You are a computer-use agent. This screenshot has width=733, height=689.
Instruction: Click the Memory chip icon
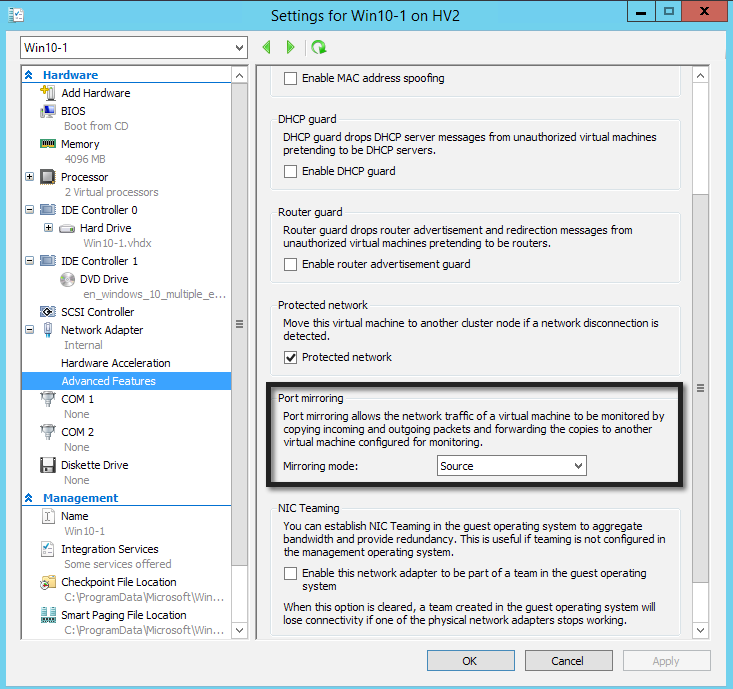tap(48, 144)
